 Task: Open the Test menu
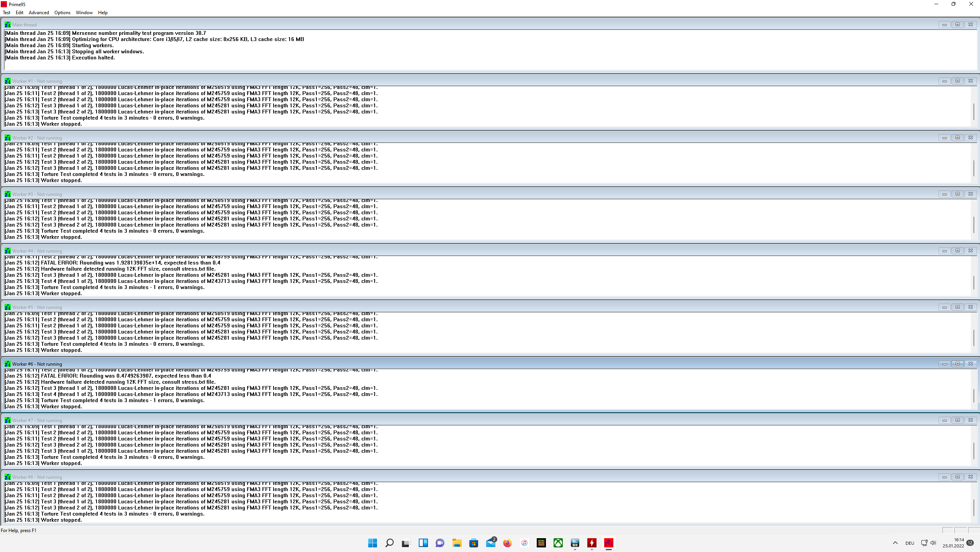[7, 13]
